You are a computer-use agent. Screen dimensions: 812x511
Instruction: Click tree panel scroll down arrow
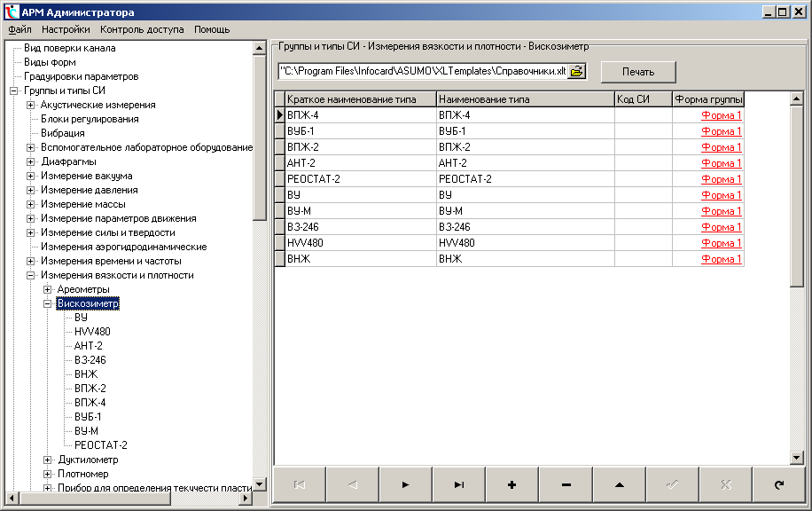point(260,484)
